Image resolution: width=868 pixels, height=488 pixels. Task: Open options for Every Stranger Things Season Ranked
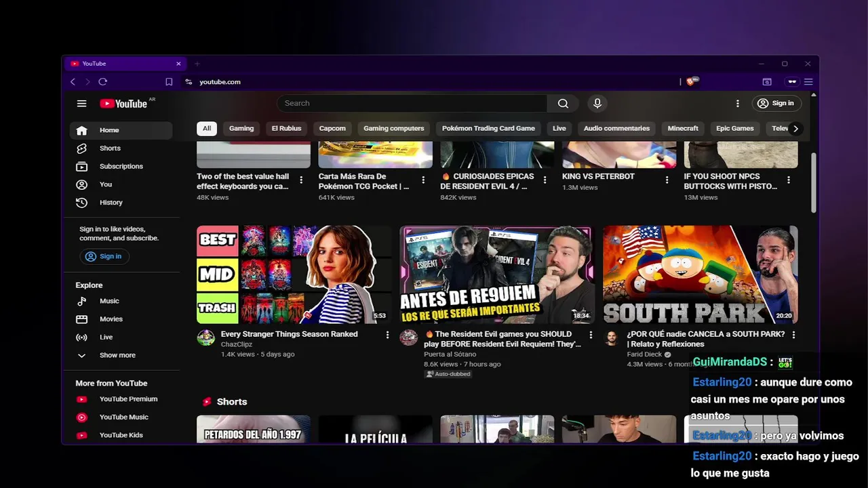387,335
